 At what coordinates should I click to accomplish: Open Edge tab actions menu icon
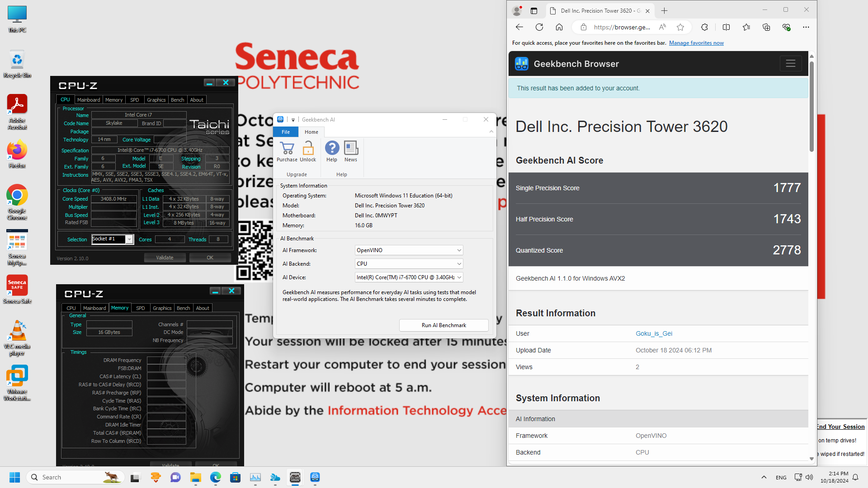[534, 11]
